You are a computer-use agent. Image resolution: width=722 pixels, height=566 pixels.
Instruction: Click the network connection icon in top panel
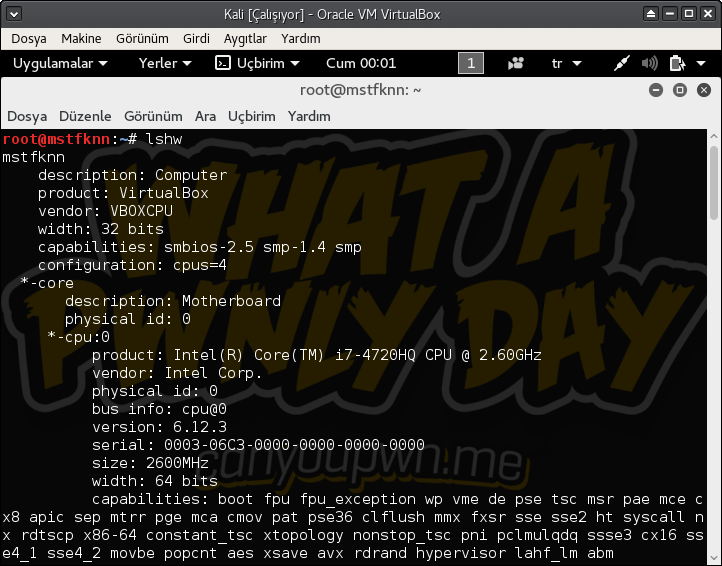point(622,63)
